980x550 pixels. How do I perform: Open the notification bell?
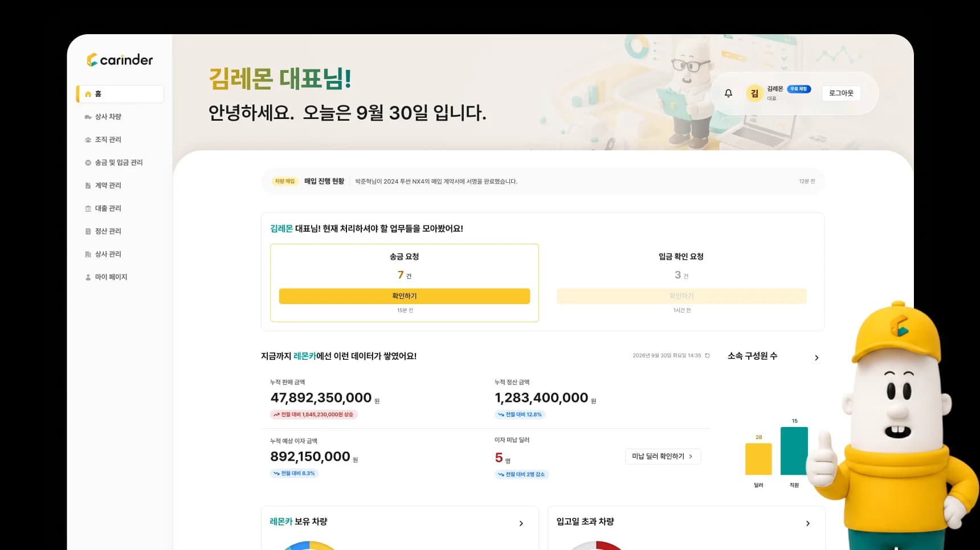728,93
